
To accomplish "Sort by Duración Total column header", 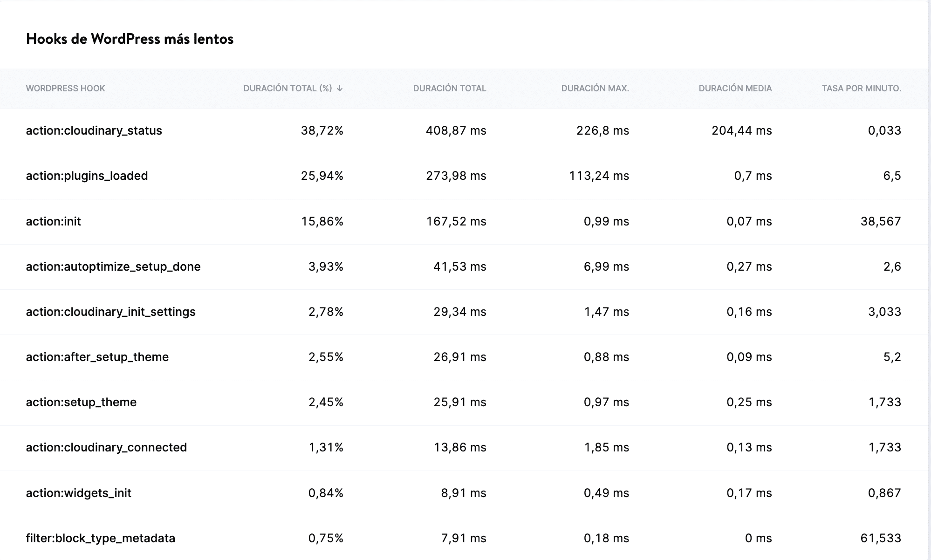I will (x=449, y=89).
